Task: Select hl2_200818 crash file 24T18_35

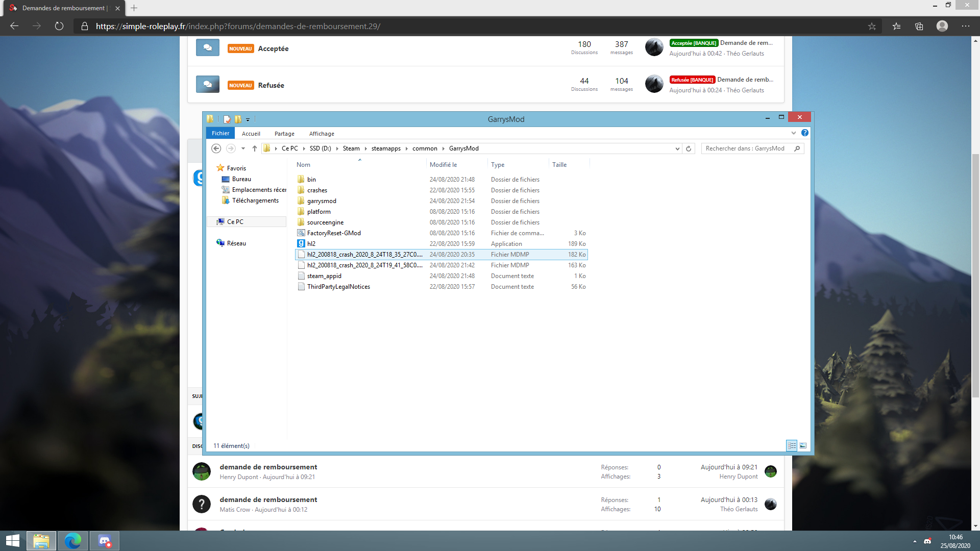Action: pos(442,255)
